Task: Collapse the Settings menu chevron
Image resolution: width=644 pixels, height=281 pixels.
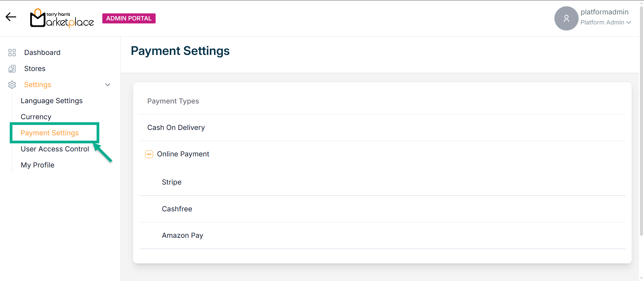Action: 108,85
